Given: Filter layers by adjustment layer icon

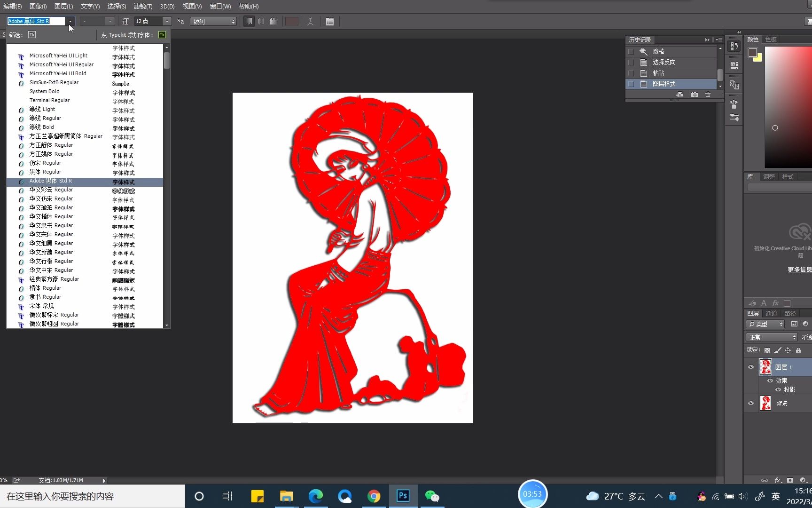Looking at the screenshot, I should coord(805,324).
